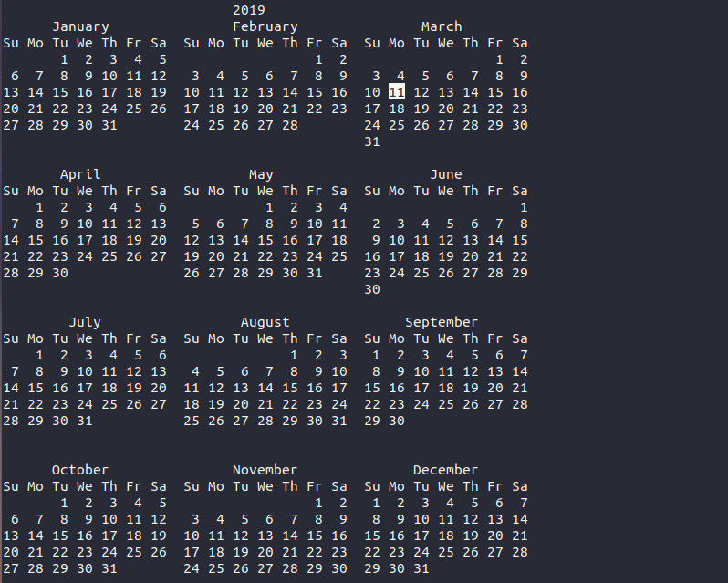Click the "Fr" header under November
The width and height of the screenshot is (728, 583).
315,486
